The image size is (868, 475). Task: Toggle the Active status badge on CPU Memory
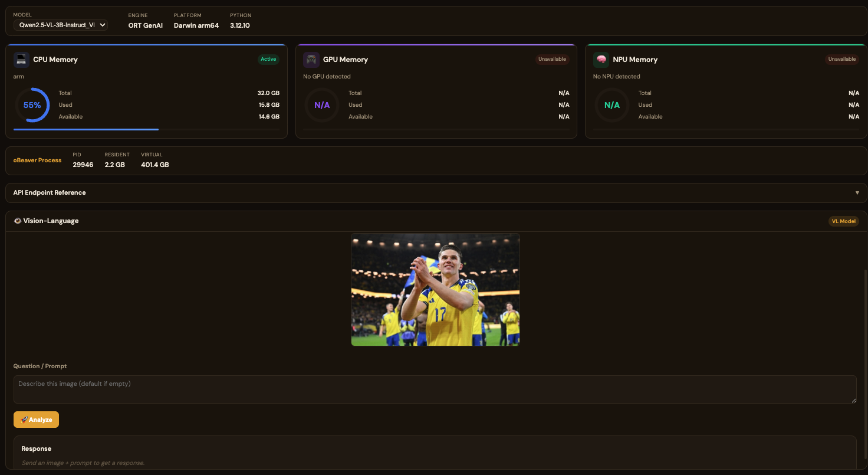268,59
